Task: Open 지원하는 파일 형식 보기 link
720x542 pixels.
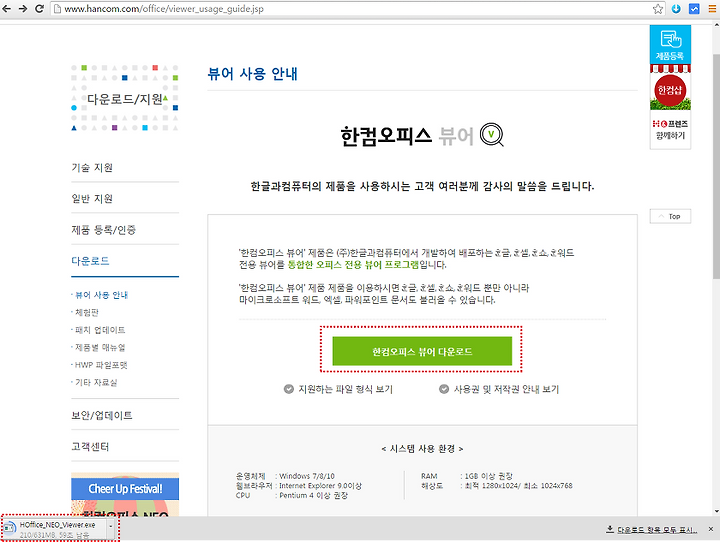Action: pos(345,389)
